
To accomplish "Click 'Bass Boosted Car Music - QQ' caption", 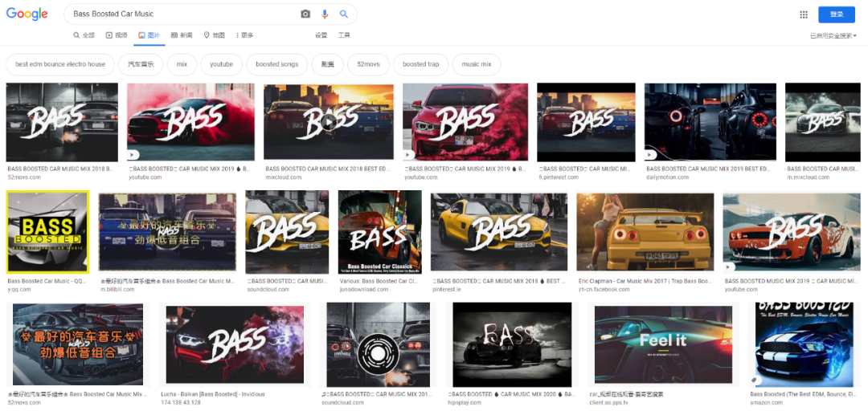I will (x=47, y=281).
